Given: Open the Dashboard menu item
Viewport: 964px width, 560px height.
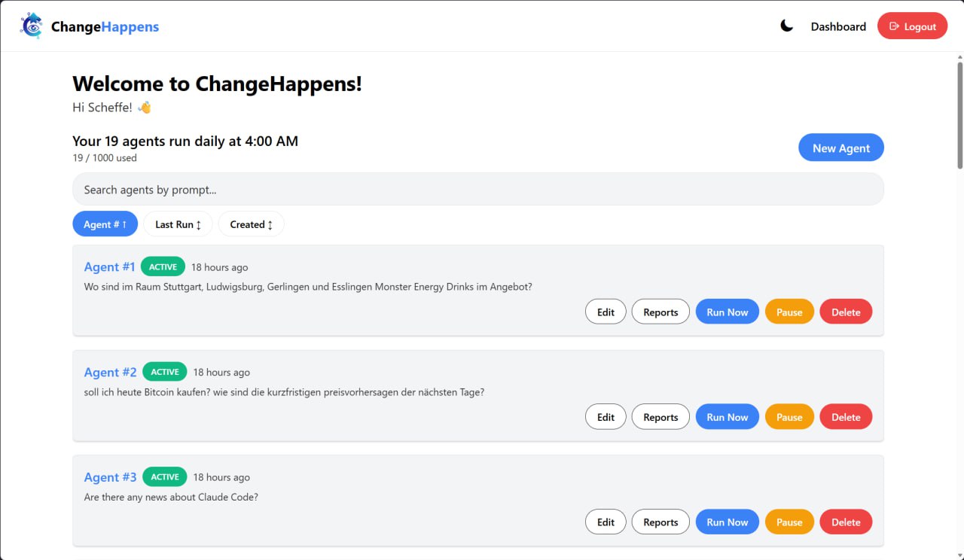Looking at the screenshot, I should point(838,26).
